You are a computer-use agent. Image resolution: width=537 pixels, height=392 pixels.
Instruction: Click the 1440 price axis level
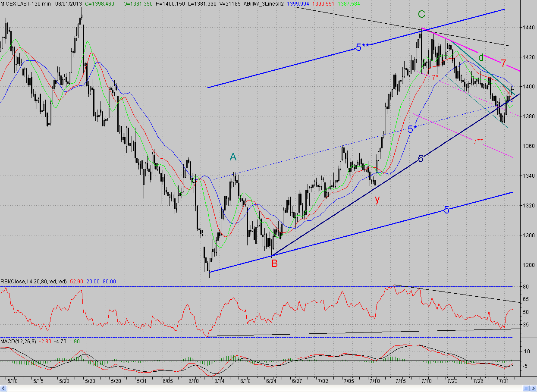pyautogui.click(x=527, y=27)
